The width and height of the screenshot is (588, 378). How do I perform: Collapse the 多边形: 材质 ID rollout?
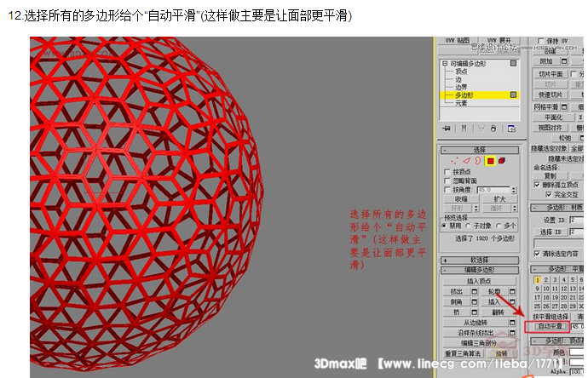556,207
